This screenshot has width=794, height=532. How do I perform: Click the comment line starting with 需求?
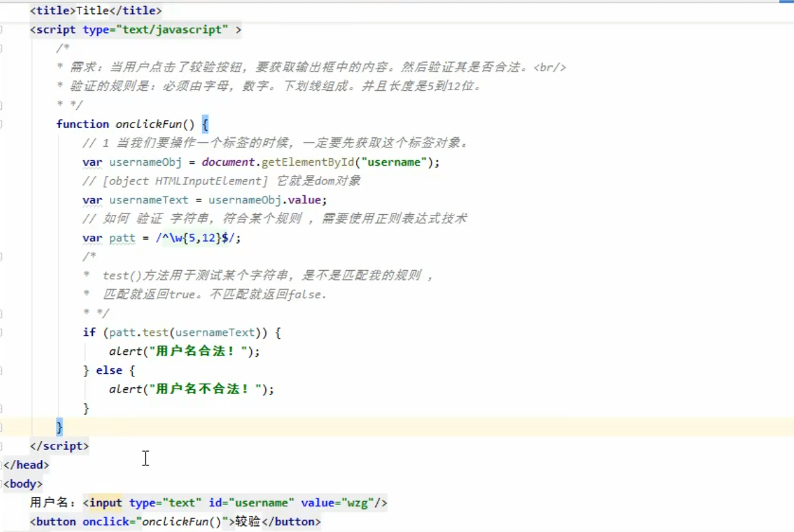(x=311, y=67)
